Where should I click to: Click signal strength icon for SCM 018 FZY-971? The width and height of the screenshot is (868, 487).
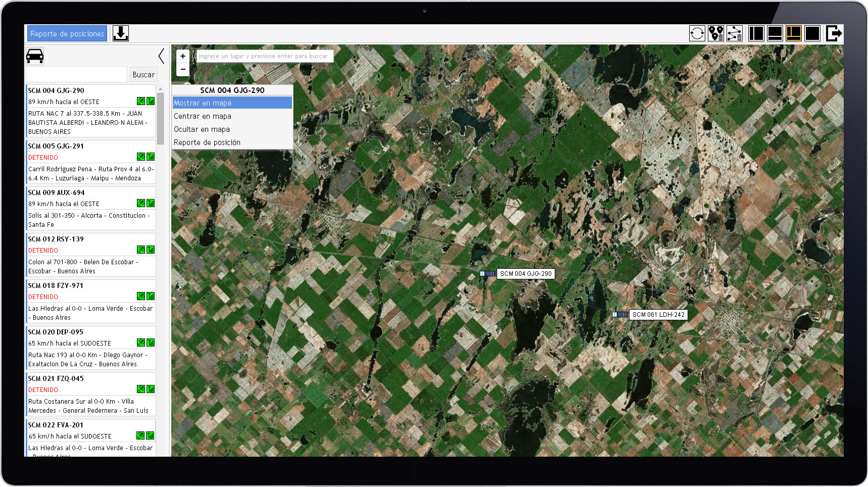(151, 296)
